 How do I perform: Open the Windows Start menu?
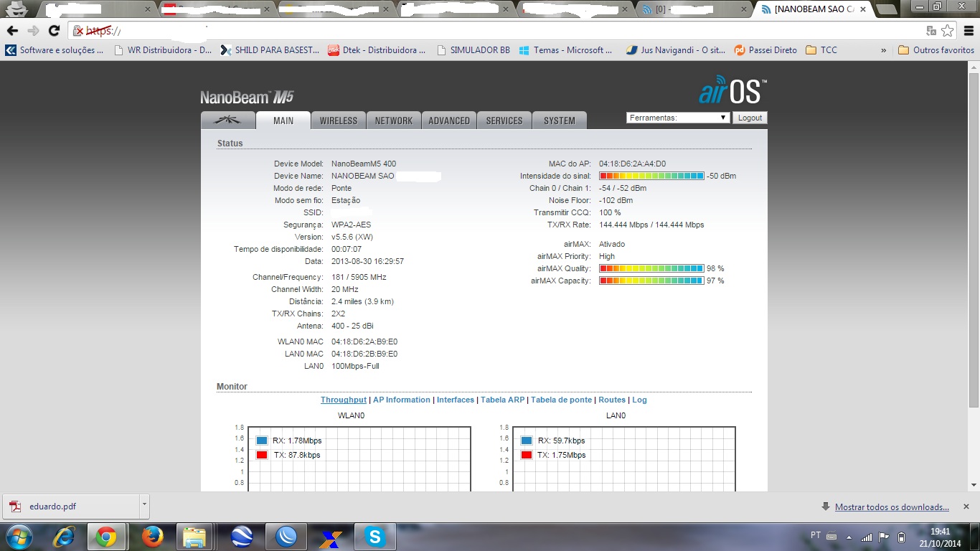(x=19, y=537)
